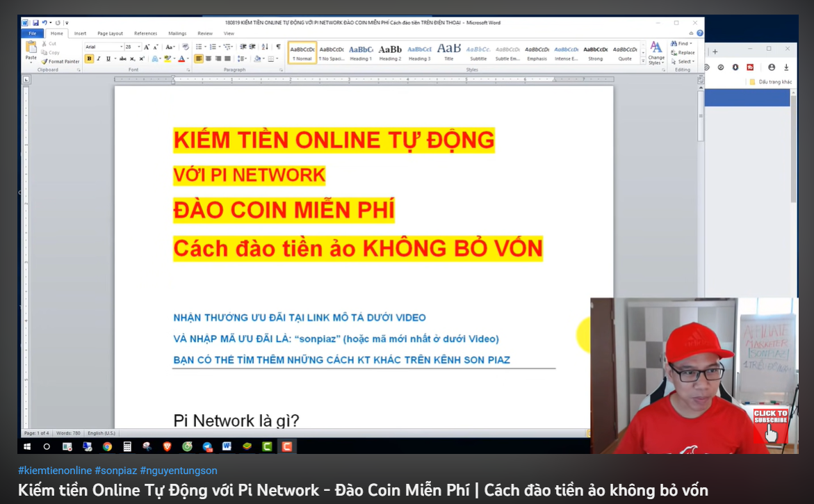Open the Calculator icon on taskbar

127,446
